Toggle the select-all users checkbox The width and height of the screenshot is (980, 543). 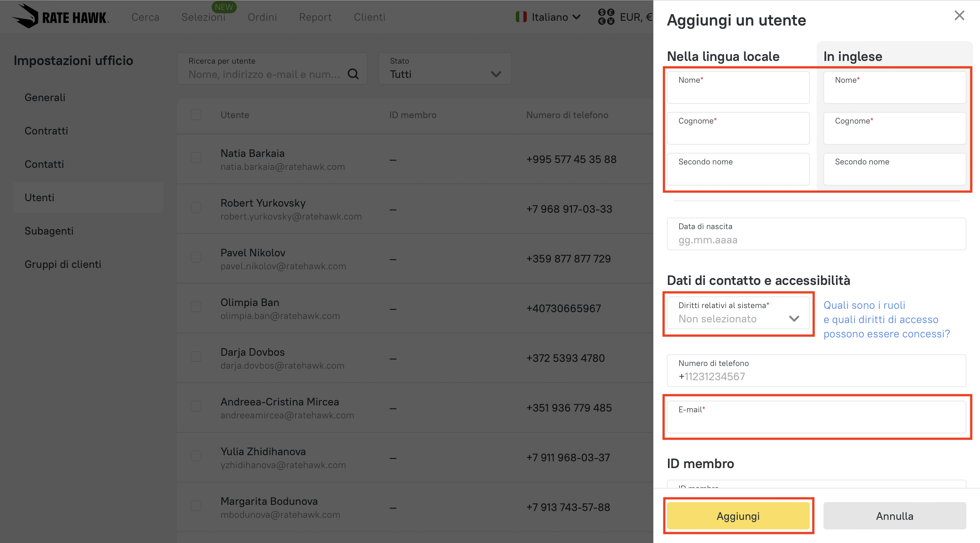tap(196, 115)
